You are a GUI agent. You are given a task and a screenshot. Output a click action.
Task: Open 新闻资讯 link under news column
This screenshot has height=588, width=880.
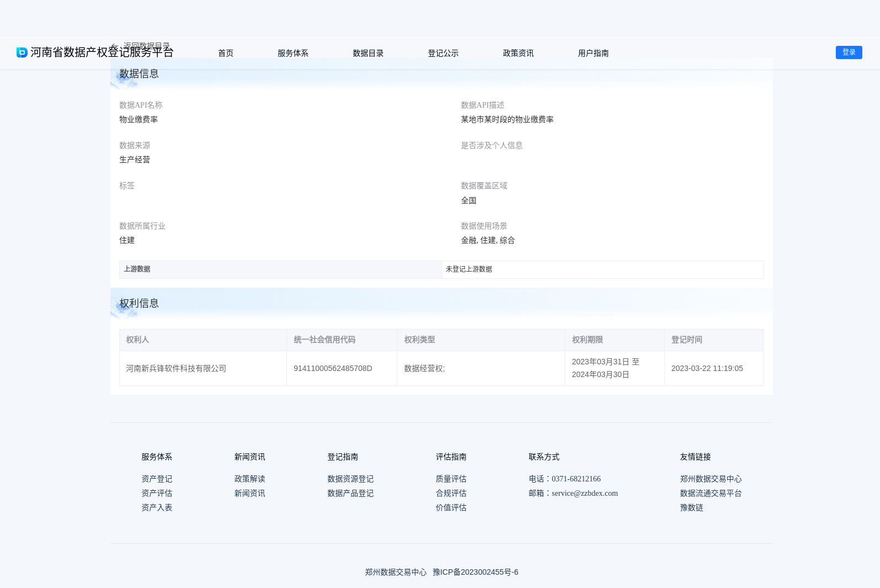click(250, 493)
